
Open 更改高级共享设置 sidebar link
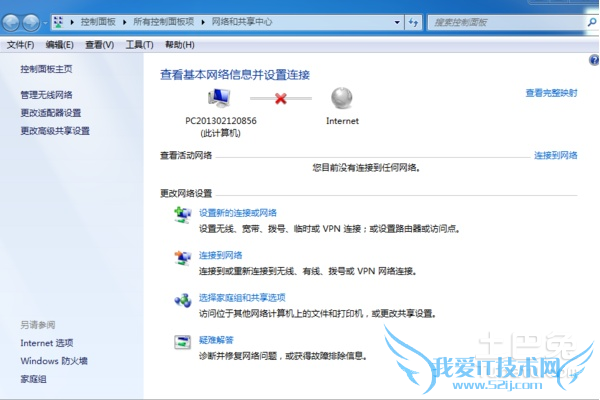pyautogui.click(x=55, y=131)
